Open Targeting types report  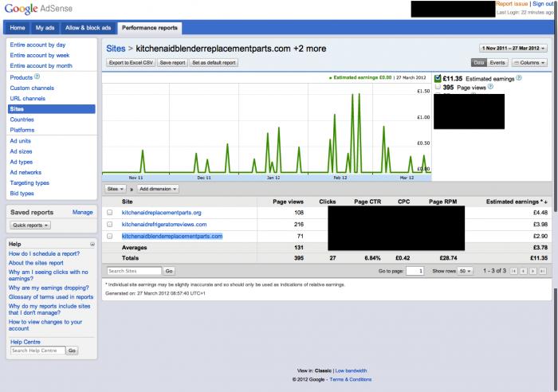tap(29, 182)
